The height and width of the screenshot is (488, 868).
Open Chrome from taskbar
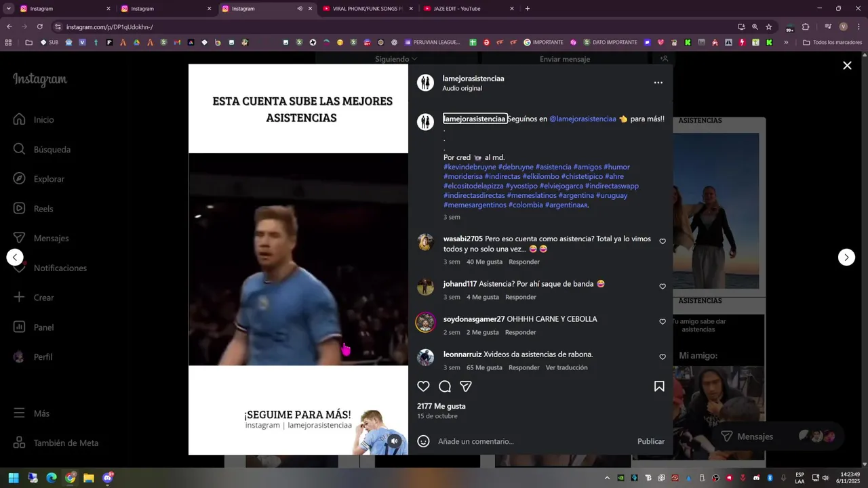[70, 478]
